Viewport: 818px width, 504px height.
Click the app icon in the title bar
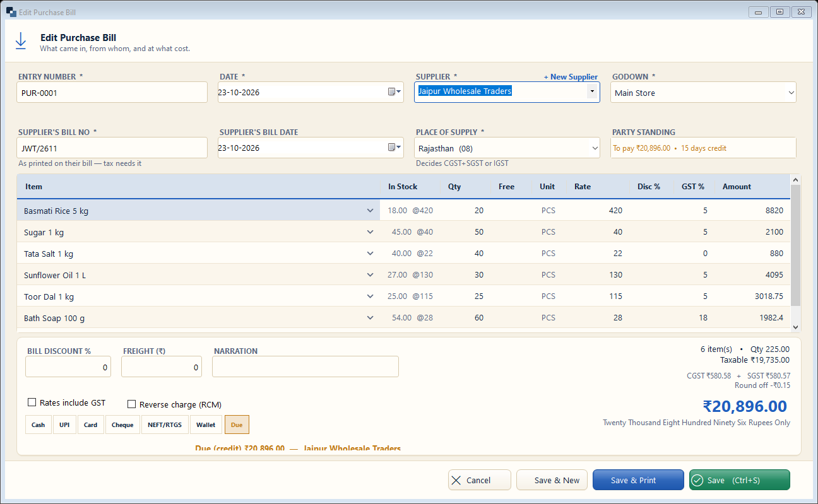tap(11, 12)
